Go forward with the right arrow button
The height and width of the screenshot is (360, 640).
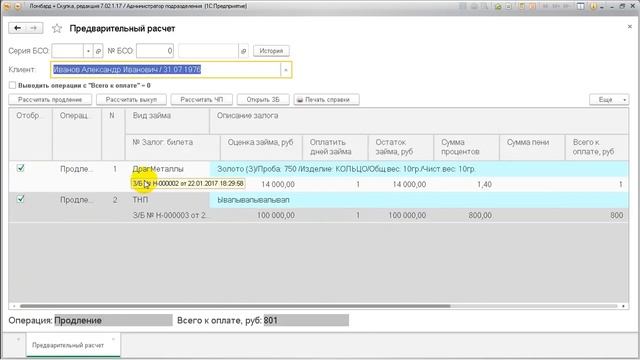34,28
